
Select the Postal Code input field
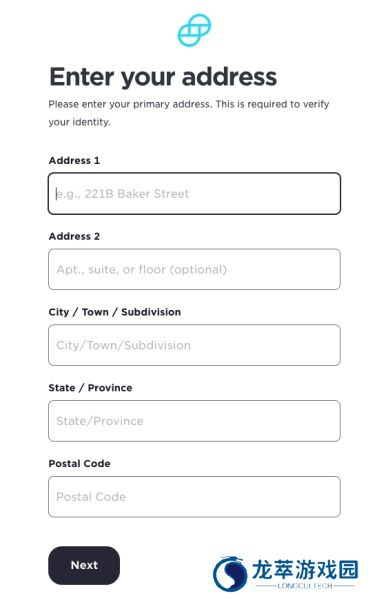coord(194,497)
